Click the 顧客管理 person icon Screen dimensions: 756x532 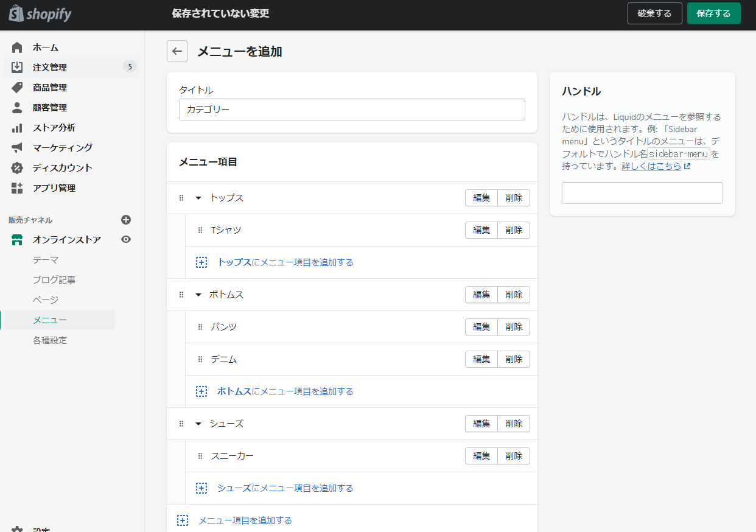click(x=17, y=108)
